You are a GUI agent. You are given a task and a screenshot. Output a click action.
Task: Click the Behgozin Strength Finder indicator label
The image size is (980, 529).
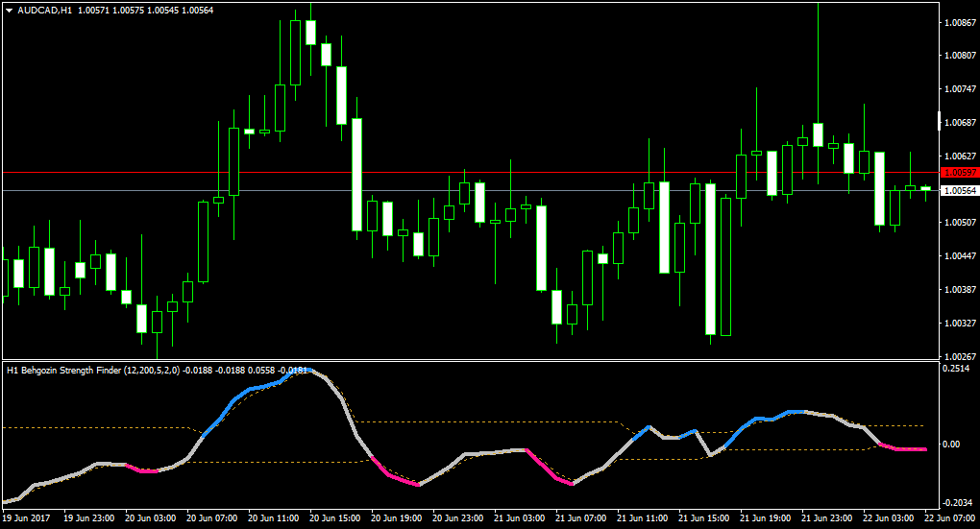tap(93, 371)
